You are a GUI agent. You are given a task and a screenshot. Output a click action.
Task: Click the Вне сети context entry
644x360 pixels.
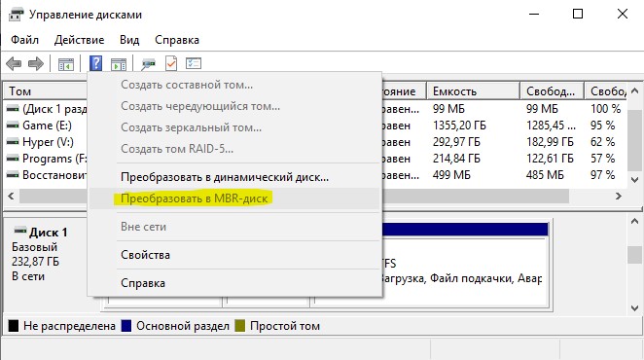click(234, 227)
